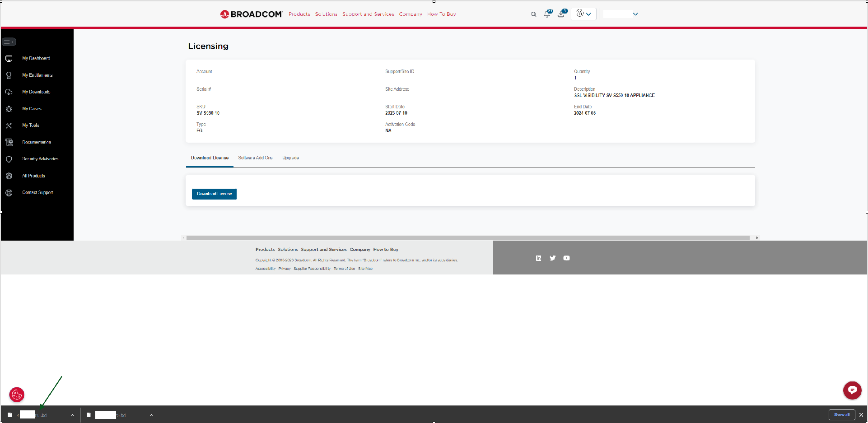The image size is (868, 423).
Task: Open the notifications bell icon
Action: coord(547,14)
